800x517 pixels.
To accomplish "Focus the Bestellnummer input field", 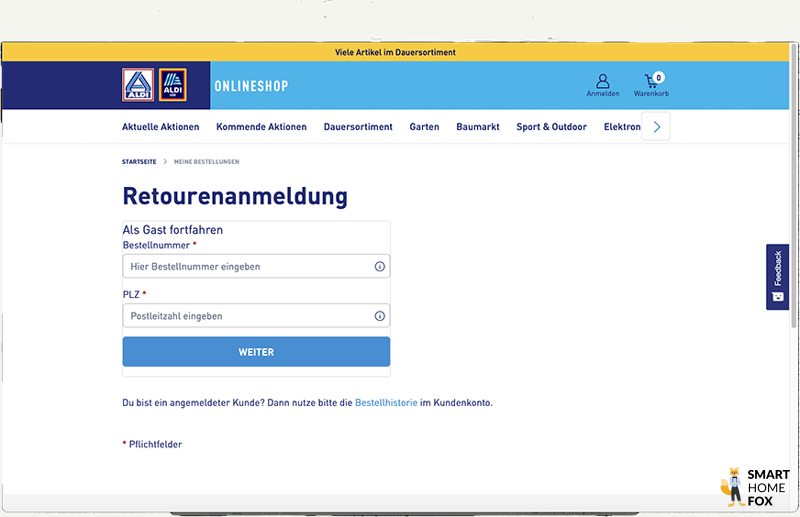I will [x=256, y=266].
